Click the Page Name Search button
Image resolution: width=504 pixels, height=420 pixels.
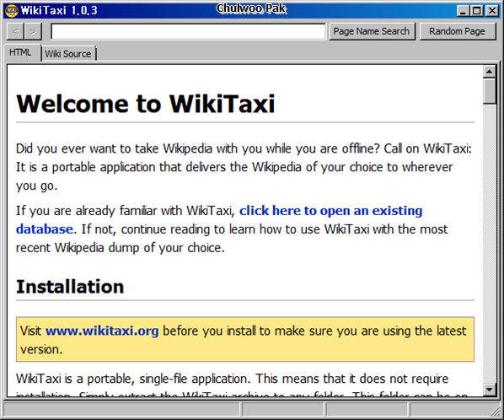[x=372, y=31]
